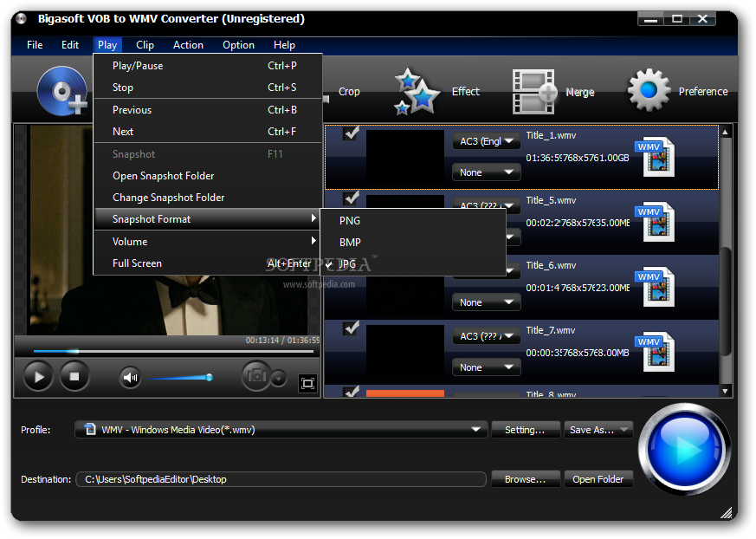This screenshot has width=756, height=539.
Task: Adjust the volume slider handle
Action: point(210,377)
